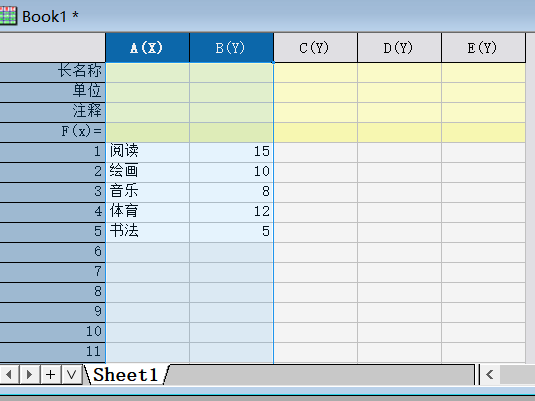The width and height of the screenshot is (535, 401).
Task: Click the Book1 * window title
Action: (50, 16)
